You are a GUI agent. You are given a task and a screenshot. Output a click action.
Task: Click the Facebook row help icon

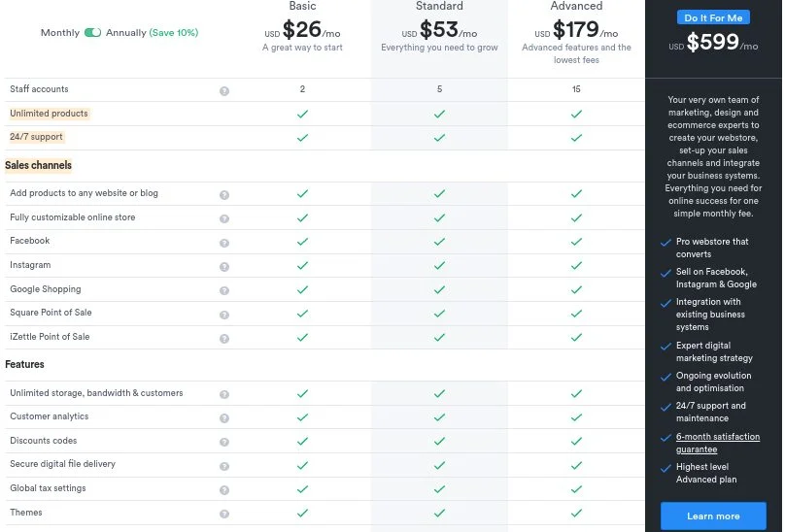tap(224, 243)
